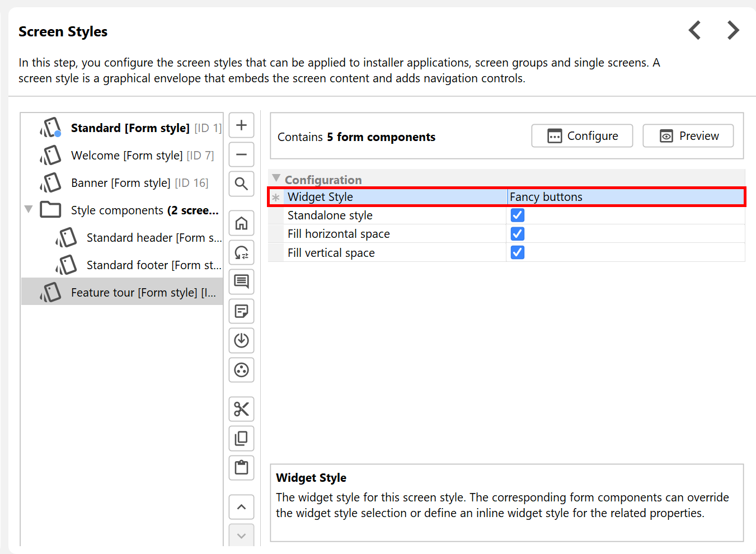
Task: Click the copy icon in the toolbar
Action: (241, 438)
